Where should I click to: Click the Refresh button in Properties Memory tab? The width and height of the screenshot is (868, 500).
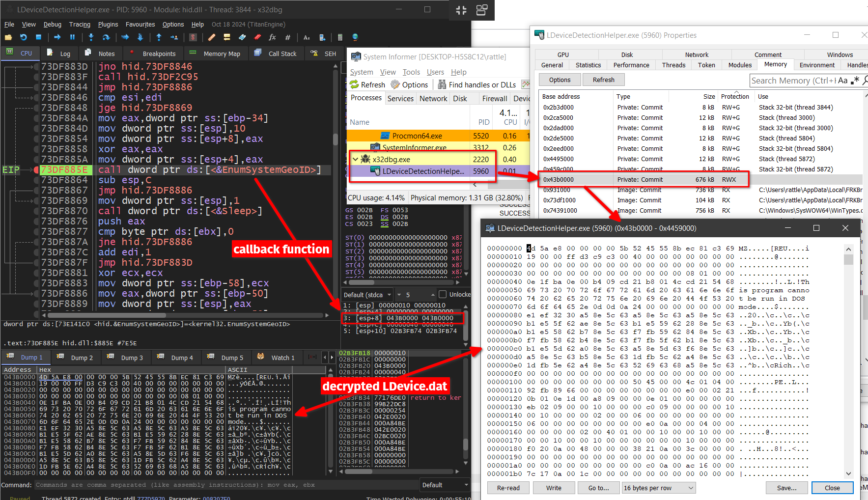pos(604,80)
